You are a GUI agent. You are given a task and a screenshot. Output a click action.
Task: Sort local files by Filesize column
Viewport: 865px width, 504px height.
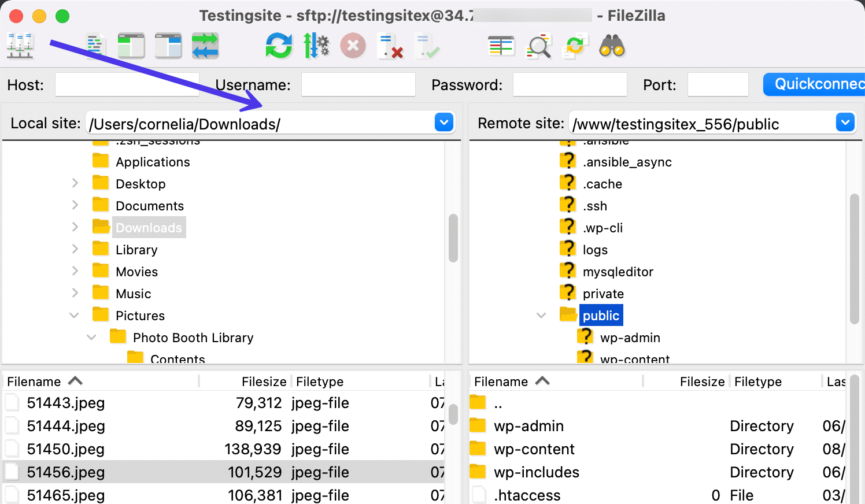[x=264, y=381]
